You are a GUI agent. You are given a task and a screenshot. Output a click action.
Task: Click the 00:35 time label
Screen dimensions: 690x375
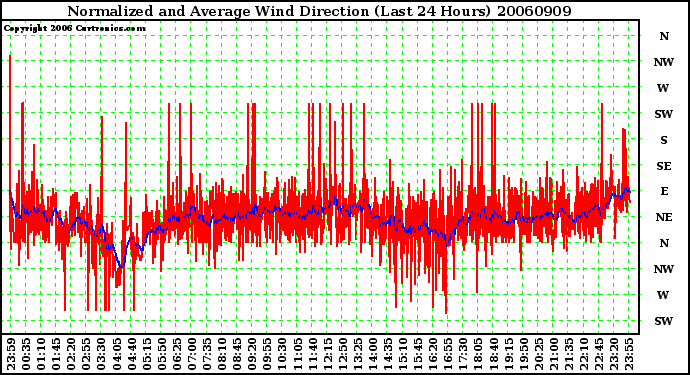coord(26,354)
